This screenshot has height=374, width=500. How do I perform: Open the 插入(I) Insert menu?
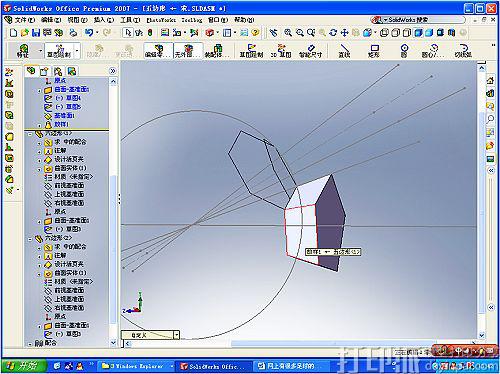click(104, 20)
